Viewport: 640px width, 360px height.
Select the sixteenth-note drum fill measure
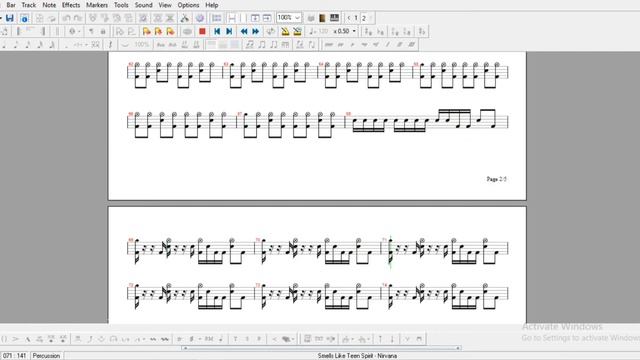[427, 121]
